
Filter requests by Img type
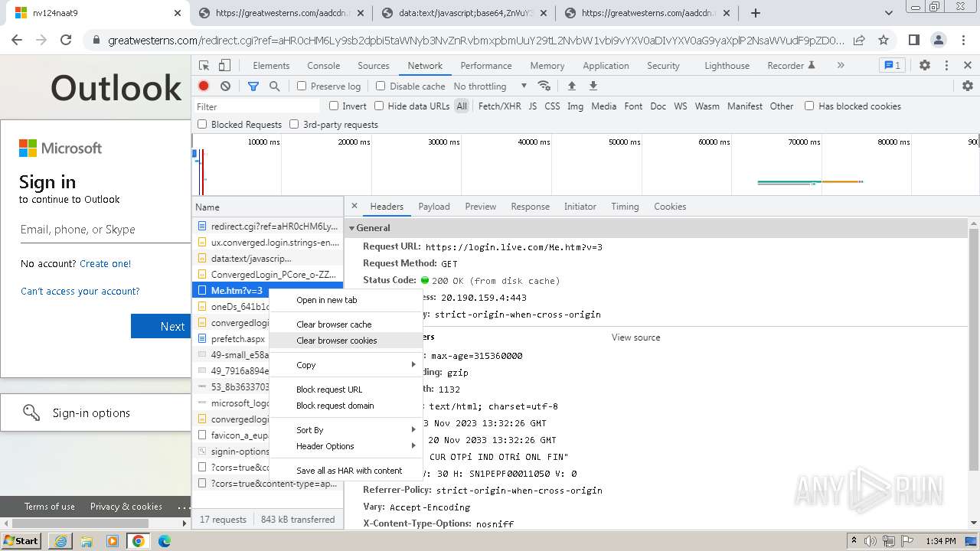coord(575,106)
